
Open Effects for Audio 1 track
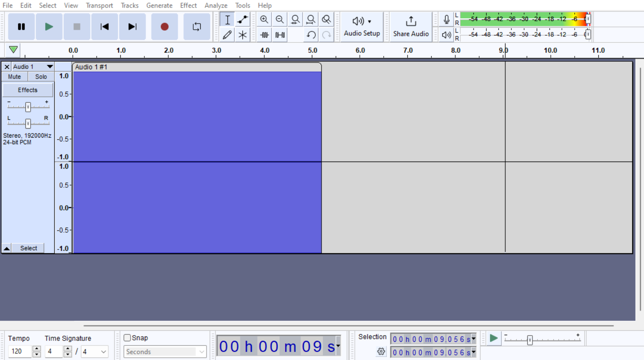click(x=28, y=90)
